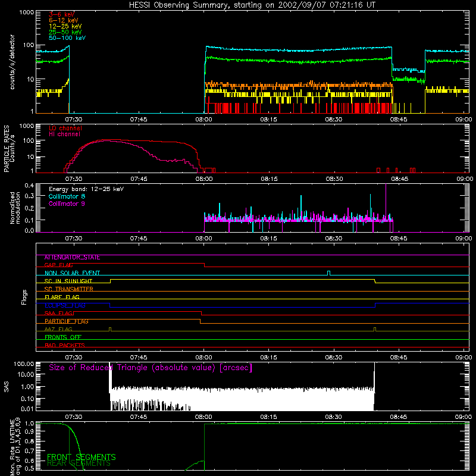Click the 100.00 tick label on SAS axis

point(24,364)
